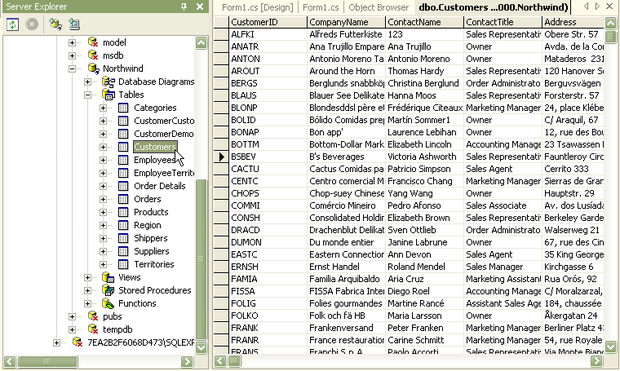Viewport: 620px width, 371px height.
Task: Click the Database Diagrams folder icon
Action: pyautogui.click(x=108, y=81)
